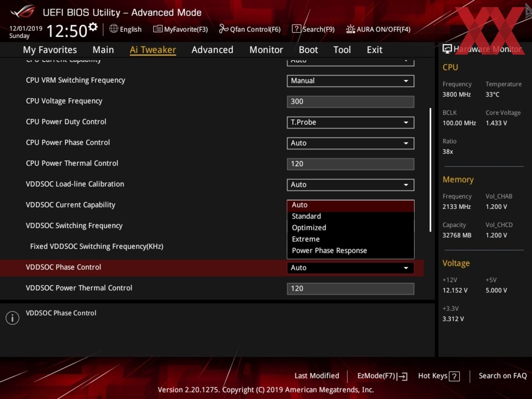Screen dimensions: 532x399
Task: Choose Auto in the open list
Action: 350,205
